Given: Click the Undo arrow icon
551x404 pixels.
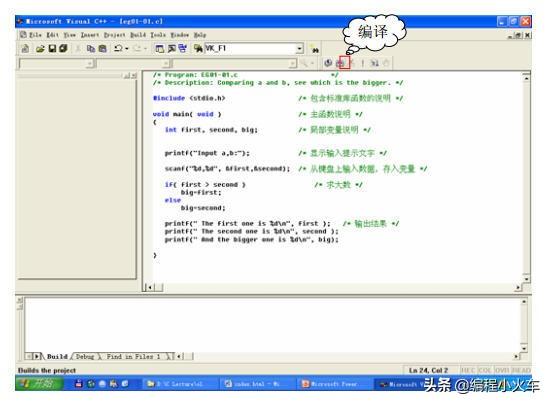Looking at the screenshot, I should 118,48.
